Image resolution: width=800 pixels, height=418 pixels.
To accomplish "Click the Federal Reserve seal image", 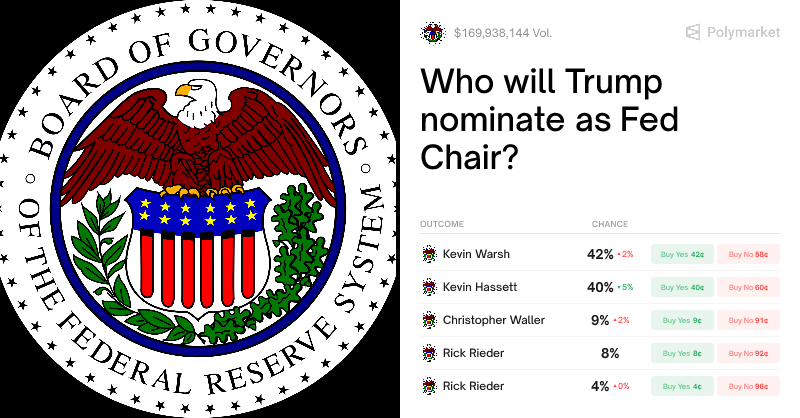I will tap(199, 209).
